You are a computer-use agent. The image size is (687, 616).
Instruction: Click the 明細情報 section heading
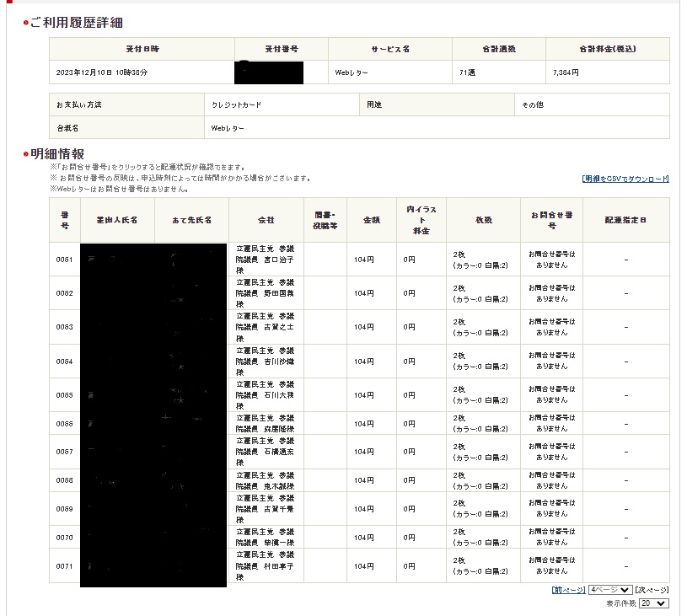click(56, 154)
